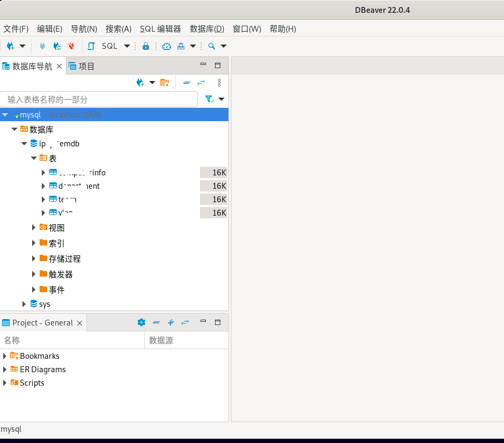The image size is (504, 443).
Task: Click the Reconnect icon in the toolbar
Action: [x=57, y=46]
